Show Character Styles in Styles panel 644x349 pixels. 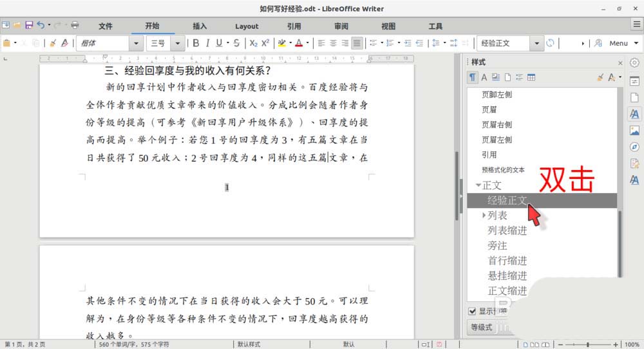[484, 77]
